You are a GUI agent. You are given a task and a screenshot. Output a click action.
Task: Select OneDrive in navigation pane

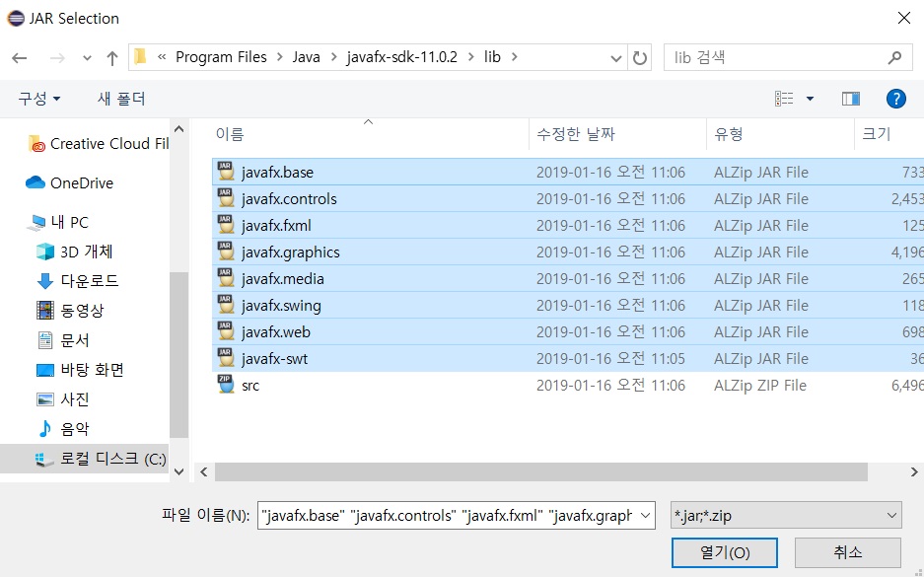69,183
